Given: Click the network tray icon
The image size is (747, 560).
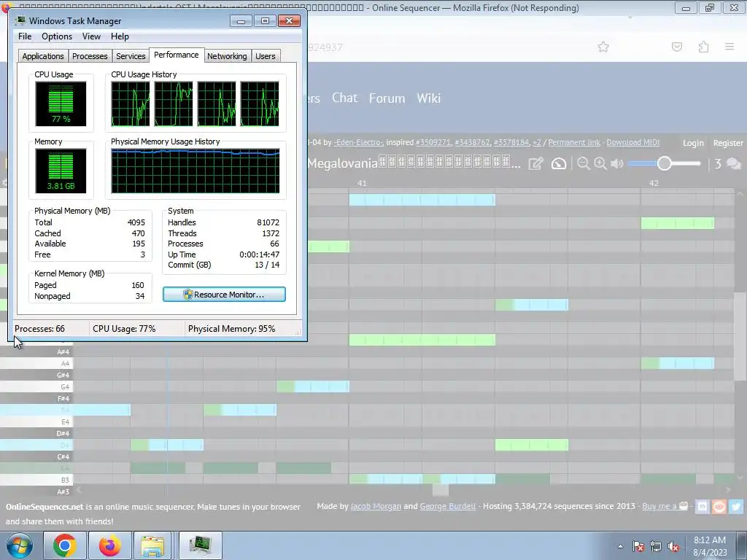Looking at the screenshot, I should (x=656, y=547).
